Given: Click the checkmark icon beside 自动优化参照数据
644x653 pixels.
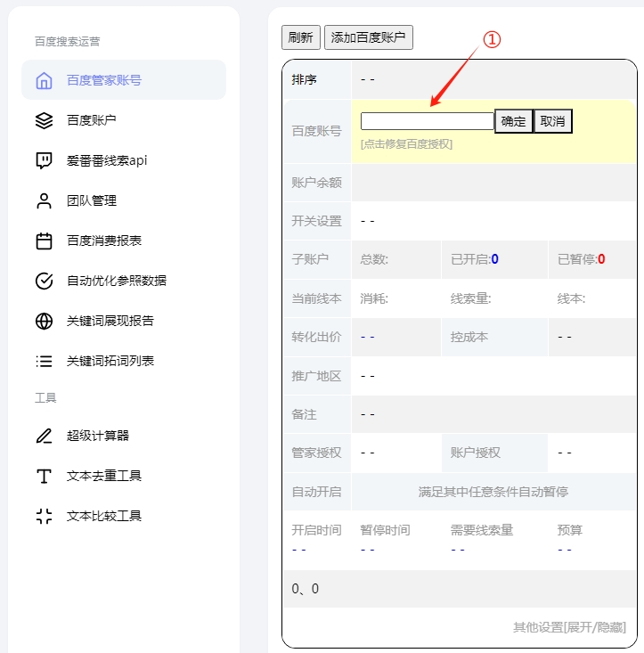Looking at the screenshot, I should click(44, 281).
